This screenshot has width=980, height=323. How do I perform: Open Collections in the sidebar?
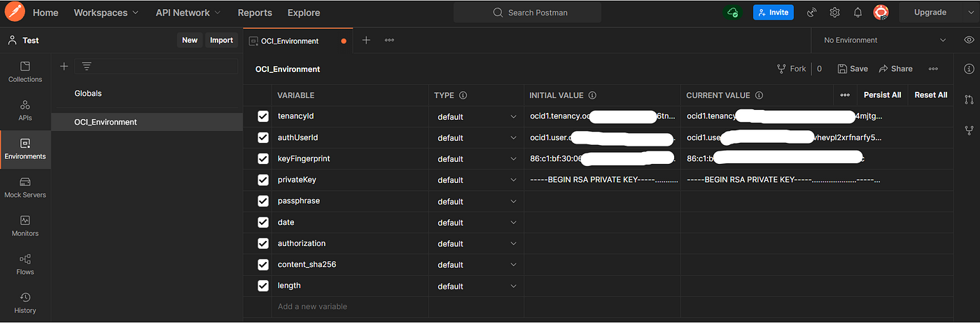click(25, 72)
